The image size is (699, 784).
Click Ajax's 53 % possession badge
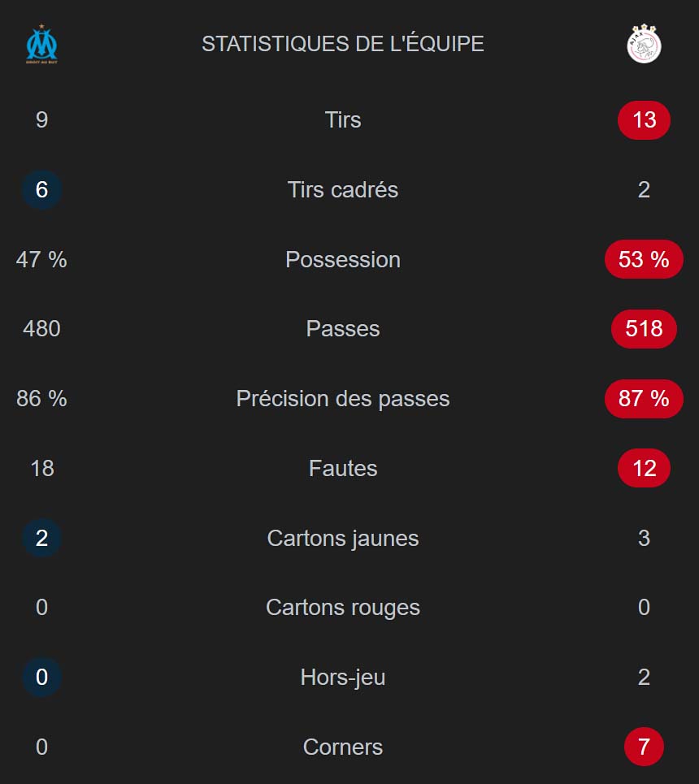(x=644, y=260)
